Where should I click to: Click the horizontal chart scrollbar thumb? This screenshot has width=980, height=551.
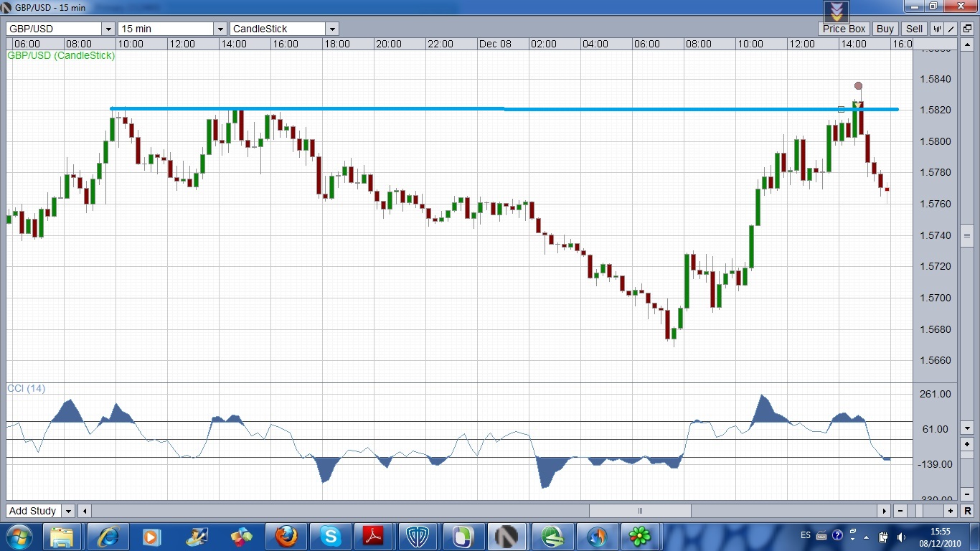[640, 511]
